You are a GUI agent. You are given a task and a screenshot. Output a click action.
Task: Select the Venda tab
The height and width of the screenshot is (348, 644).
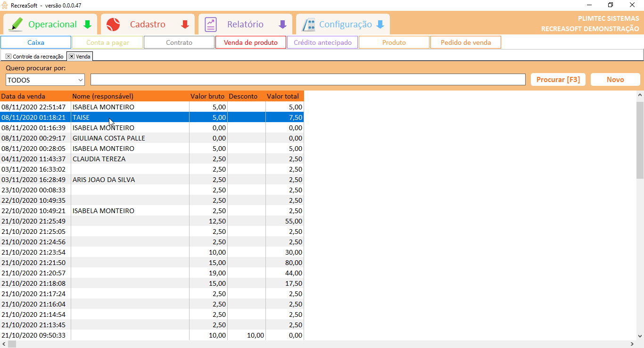83,57
